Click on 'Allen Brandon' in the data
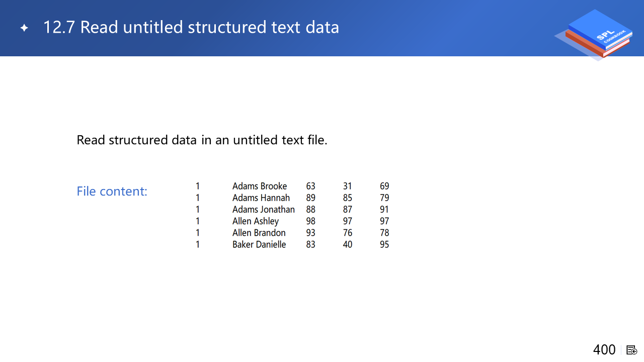 point(259,233)
